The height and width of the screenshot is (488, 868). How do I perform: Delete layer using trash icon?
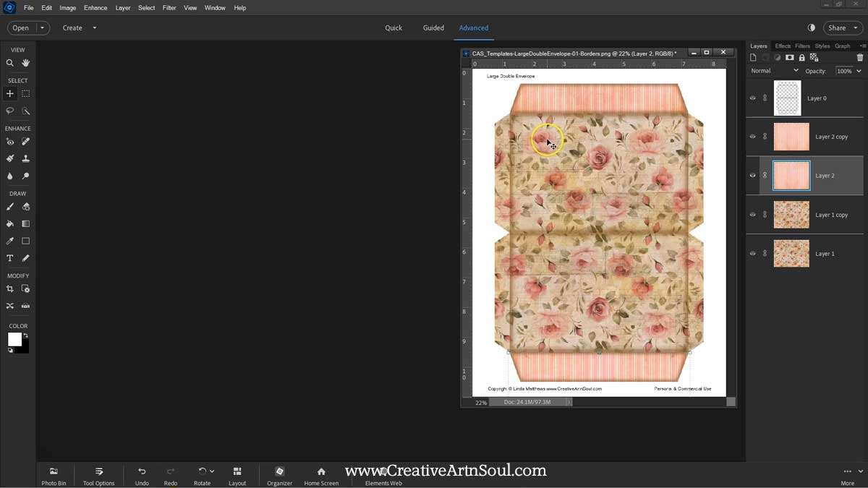pyautogui.click(x=860, y=57)
